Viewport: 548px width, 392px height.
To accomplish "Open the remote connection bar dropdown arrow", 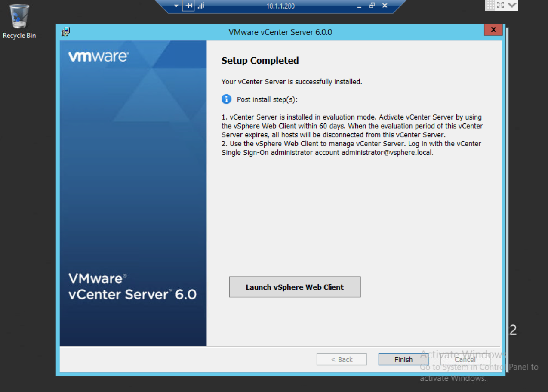I will tap(176, 6).
